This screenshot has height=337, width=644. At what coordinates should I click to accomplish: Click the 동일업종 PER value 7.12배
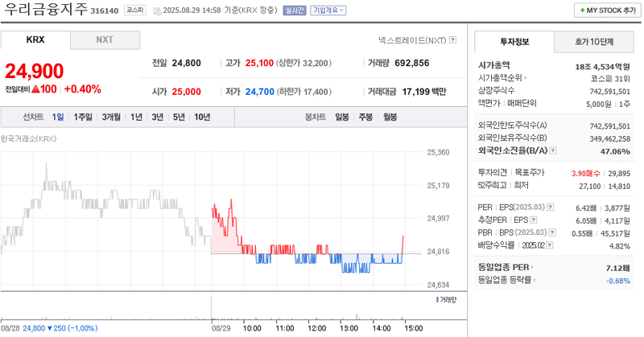pos(618,268)
